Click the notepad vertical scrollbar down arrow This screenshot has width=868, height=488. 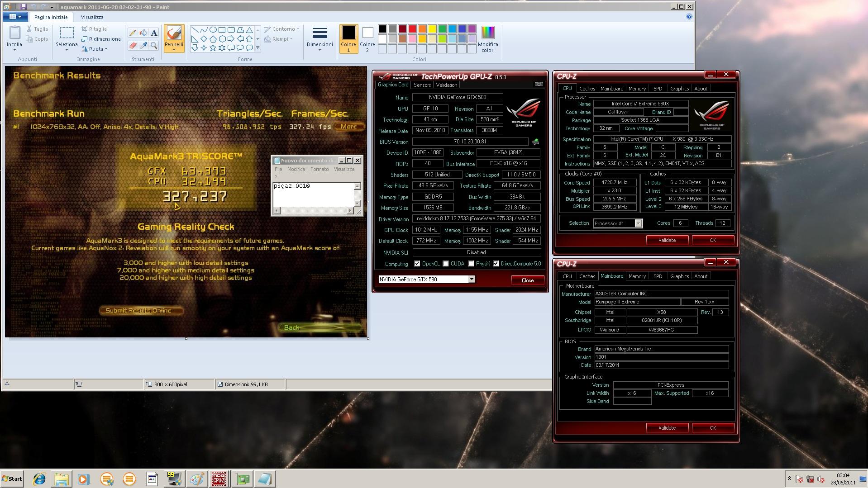coord(358,204)
